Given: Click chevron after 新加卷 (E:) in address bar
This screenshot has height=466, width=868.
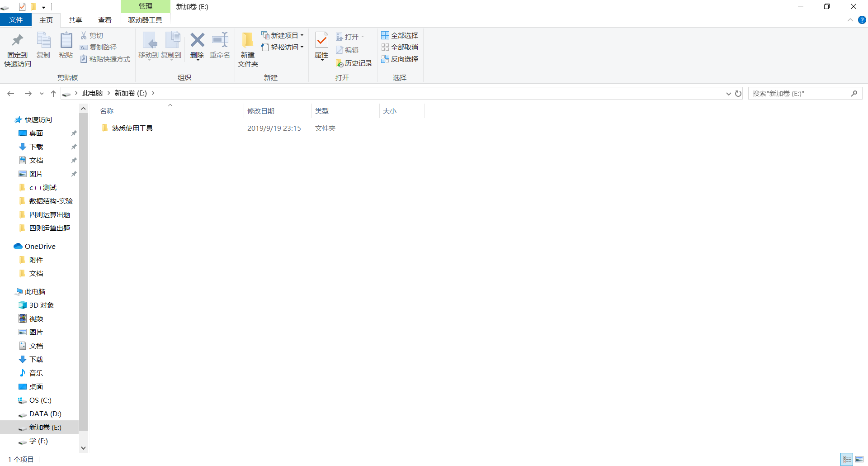Looking at the screenshot, I should 153,93.
